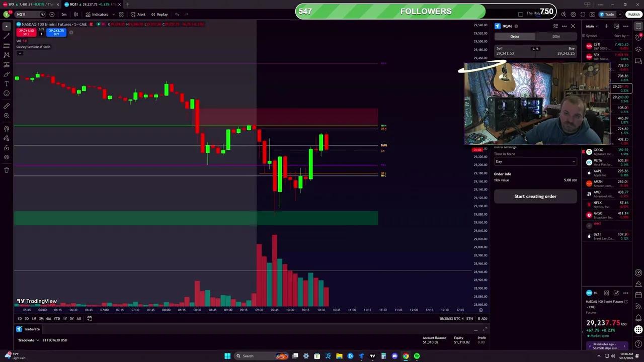Screen dimensions: 644x362
Task: Open the object tree layers icon
Action: point(638,49)
